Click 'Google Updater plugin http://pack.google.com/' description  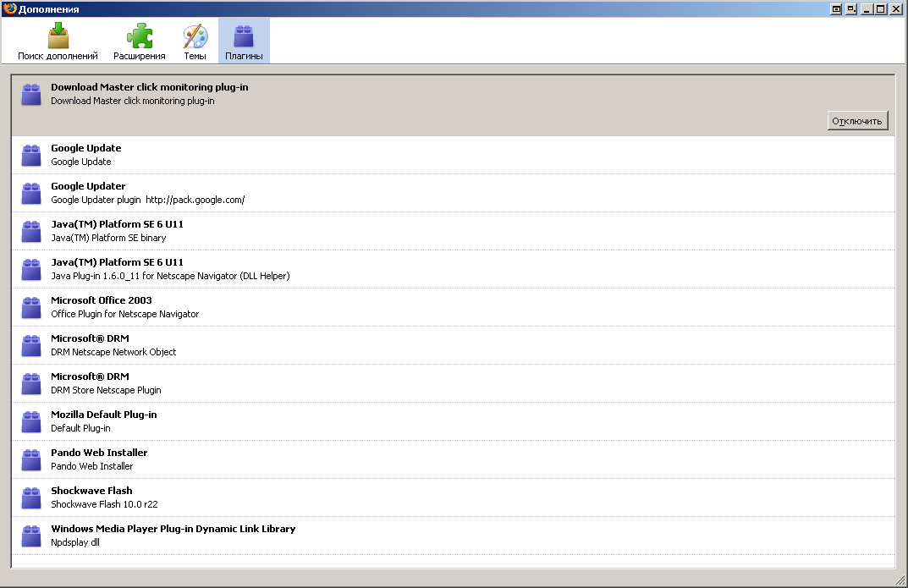click(147, 200)
